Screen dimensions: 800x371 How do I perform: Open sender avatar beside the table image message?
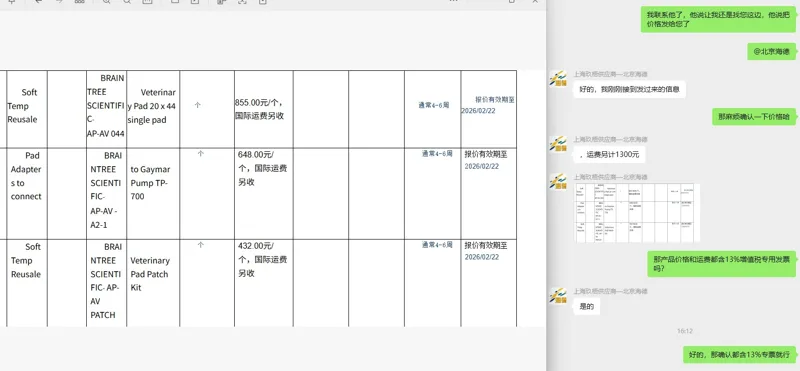(x=558, y=181)
